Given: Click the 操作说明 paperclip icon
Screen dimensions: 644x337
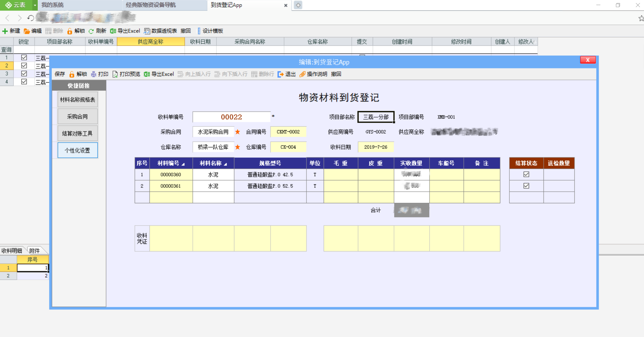Looking at the screenshot, I should coord(302,74).
